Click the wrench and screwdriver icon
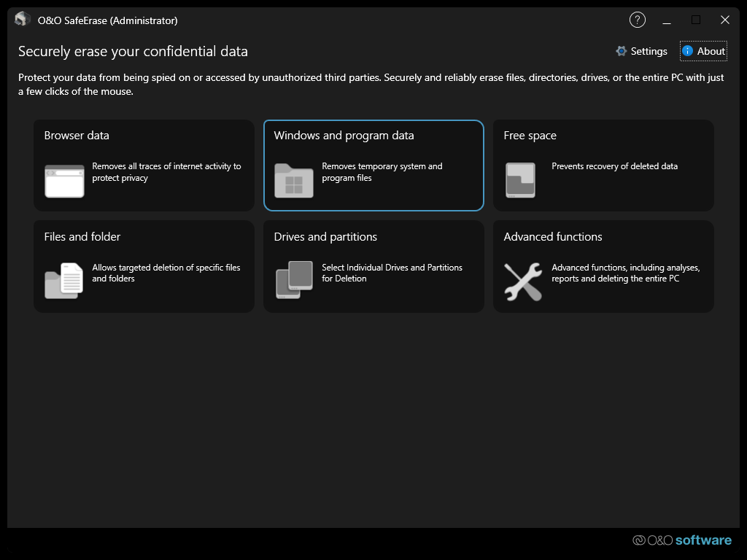The image size is (747, 560). (523, 281)
